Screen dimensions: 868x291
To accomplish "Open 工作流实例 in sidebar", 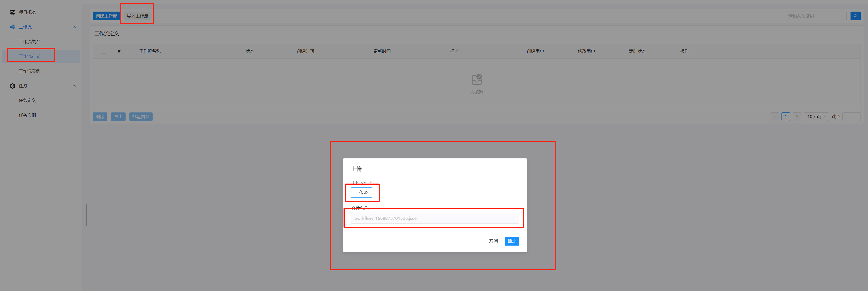I will pos(29,71).
